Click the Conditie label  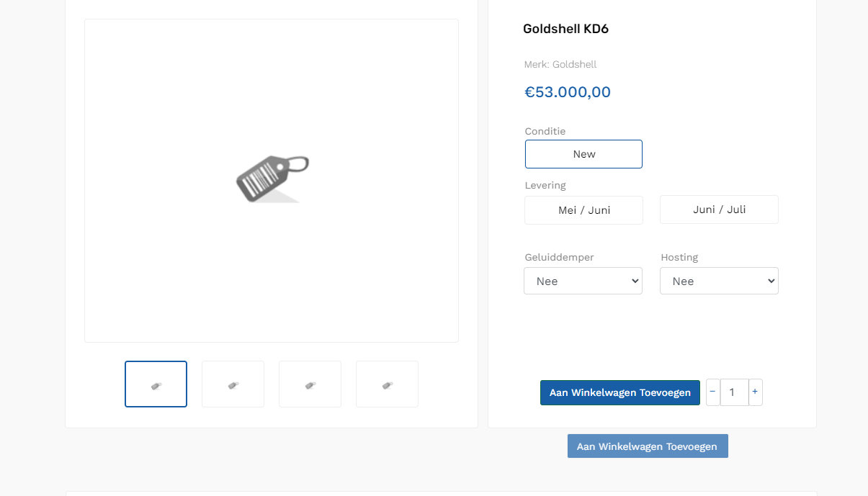click(545, 132)
